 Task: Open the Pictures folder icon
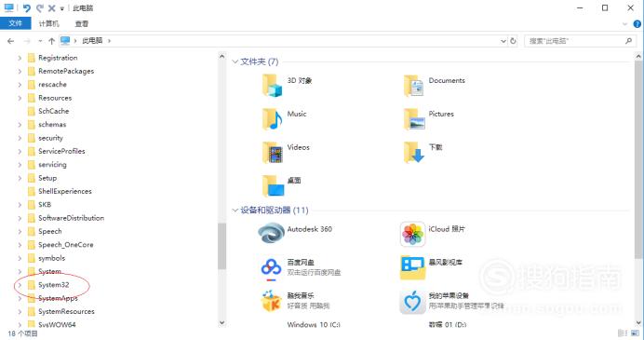click(414, 119)
